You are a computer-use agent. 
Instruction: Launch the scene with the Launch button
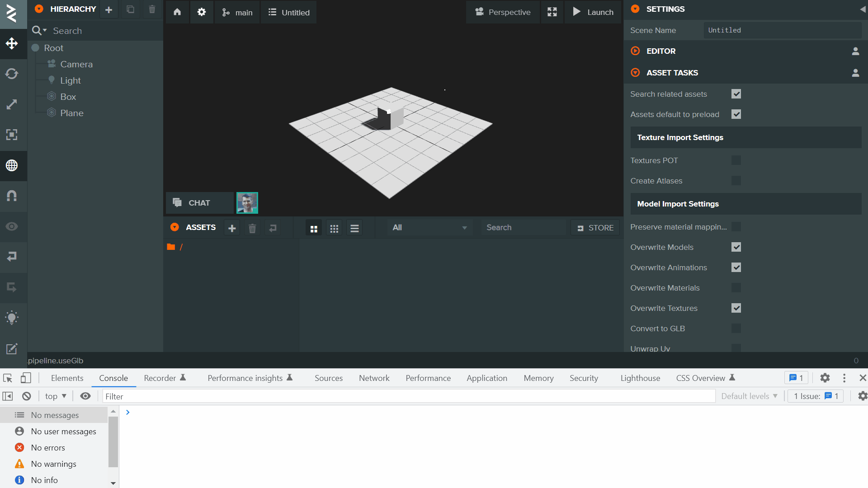[593, 12]
